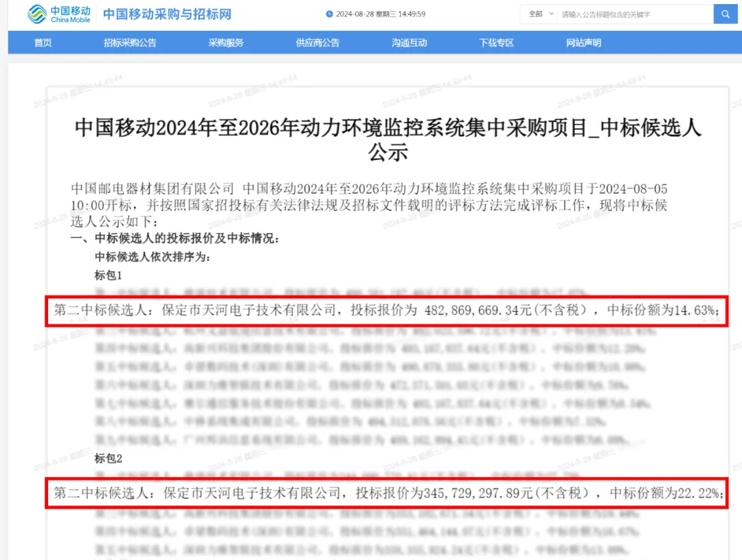Click the China Mobile logo icon

(38, 14)
